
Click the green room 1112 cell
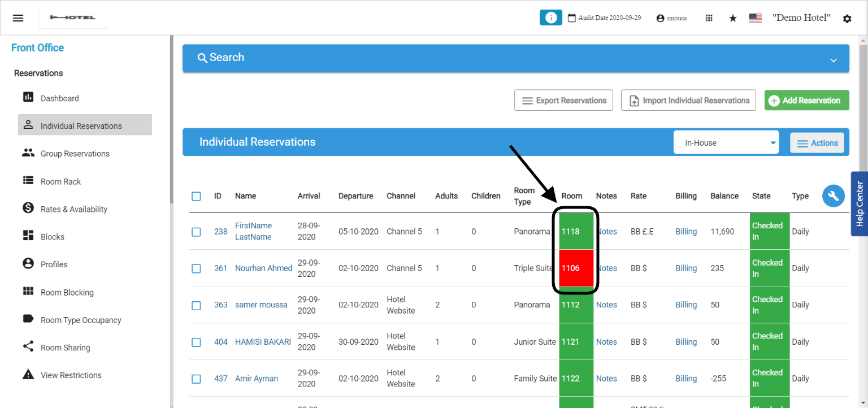pyautogui.click(x=576, y=305)
